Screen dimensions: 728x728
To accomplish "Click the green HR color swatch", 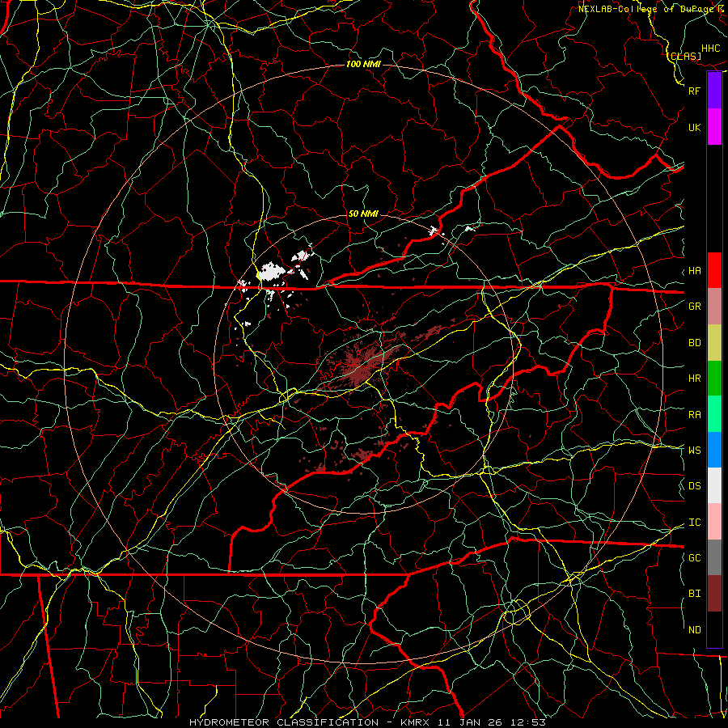I will tap(714, 379).
